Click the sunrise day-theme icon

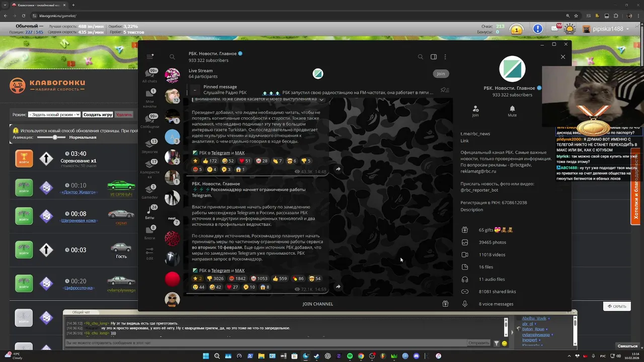(x=570, y=29)
